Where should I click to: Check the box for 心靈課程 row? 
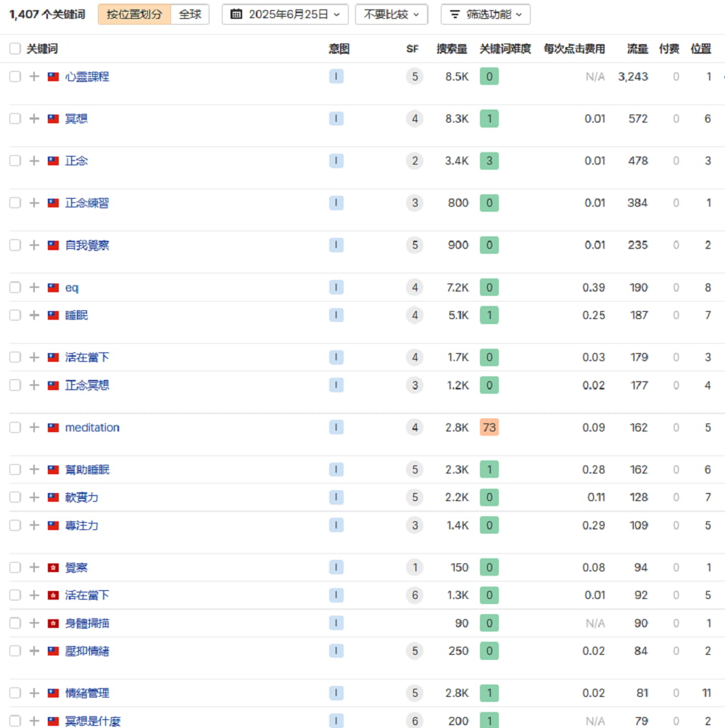pos(14,77)
